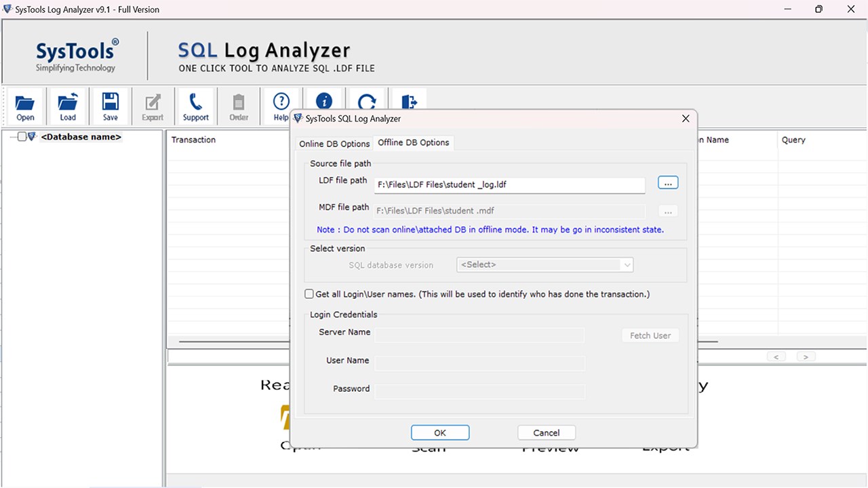Tick the Database name tree checkbox

pos(22,137)
